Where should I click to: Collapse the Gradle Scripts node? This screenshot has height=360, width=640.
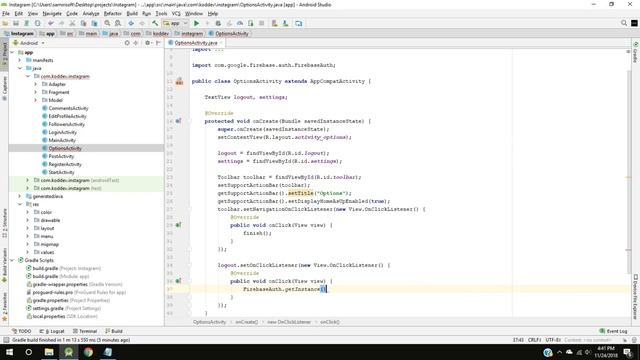tap(12, 260)
